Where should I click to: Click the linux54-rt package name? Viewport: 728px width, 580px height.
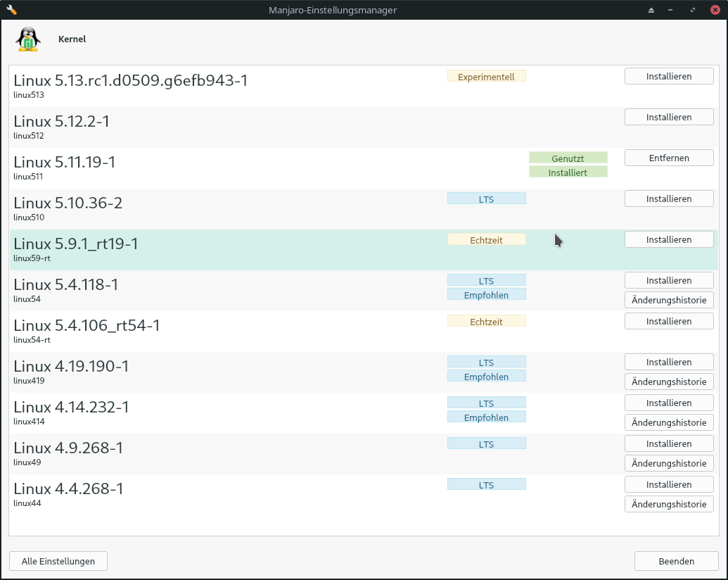click(32, 340)
